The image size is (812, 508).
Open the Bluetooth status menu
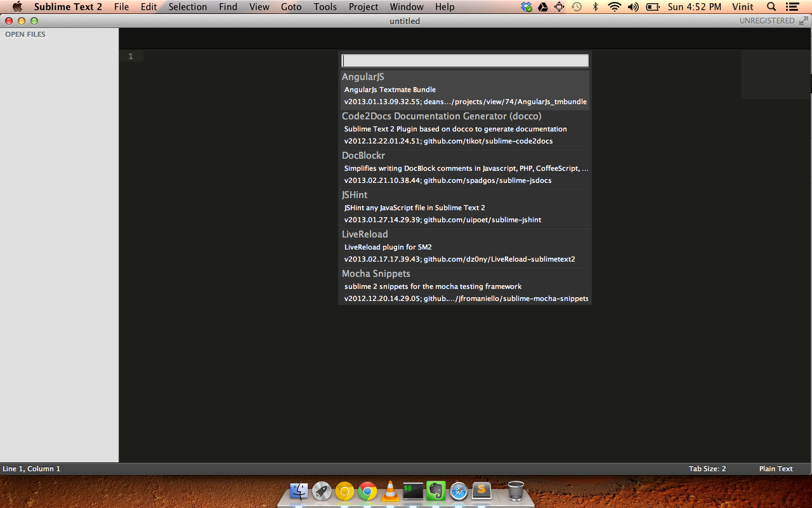tap(595, 7)
